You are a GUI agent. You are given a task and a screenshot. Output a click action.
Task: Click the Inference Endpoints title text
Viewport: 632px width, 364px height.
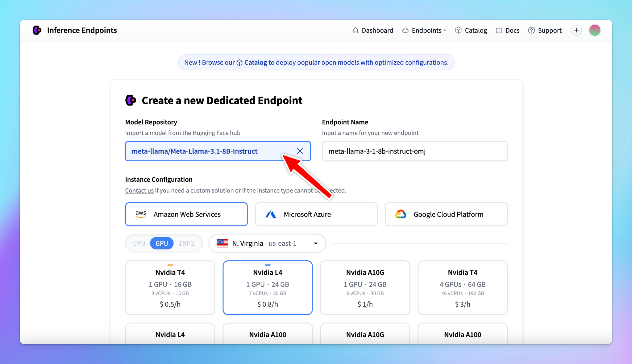coord(82,30)
